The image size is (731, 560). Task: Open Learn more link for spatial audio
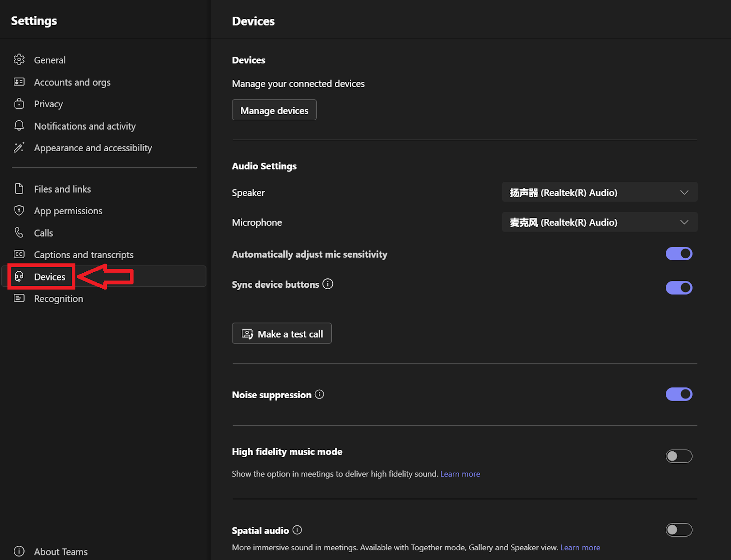580,548
